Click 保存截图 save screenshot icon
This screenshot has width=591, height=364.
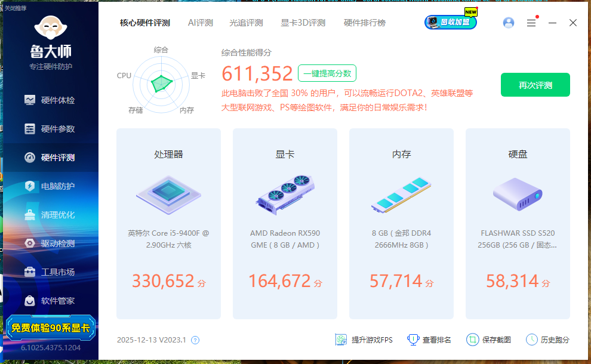pyautogui.click(x=472, y=340)
